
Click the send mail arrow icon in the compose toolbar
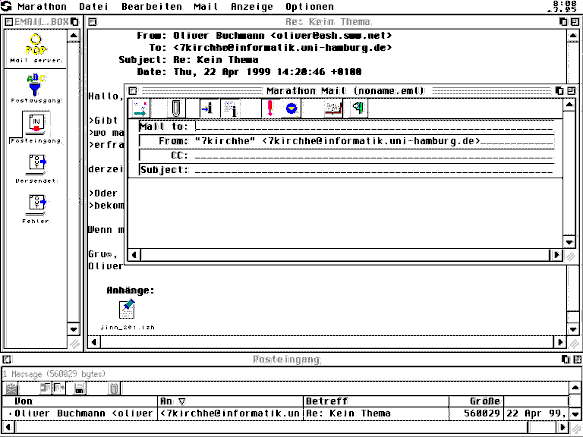click(141, 108)
